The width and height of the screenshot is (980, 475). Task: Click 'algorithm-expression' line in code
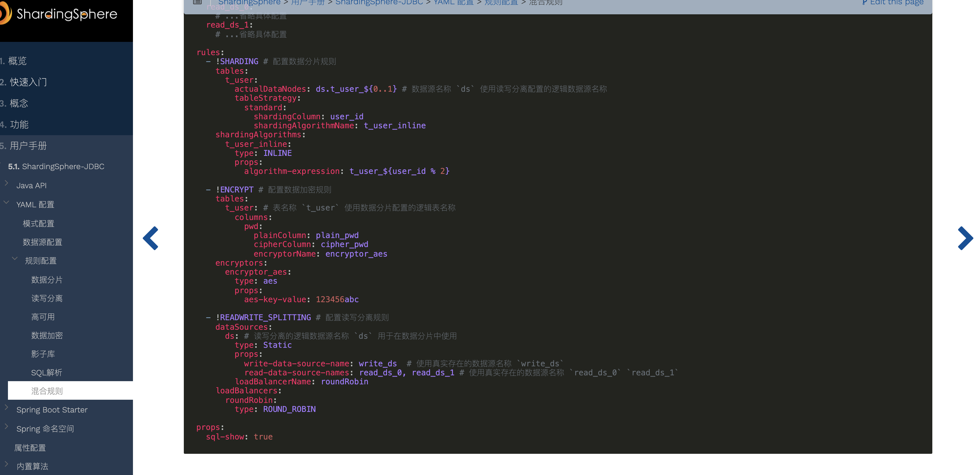click(347, 171)
